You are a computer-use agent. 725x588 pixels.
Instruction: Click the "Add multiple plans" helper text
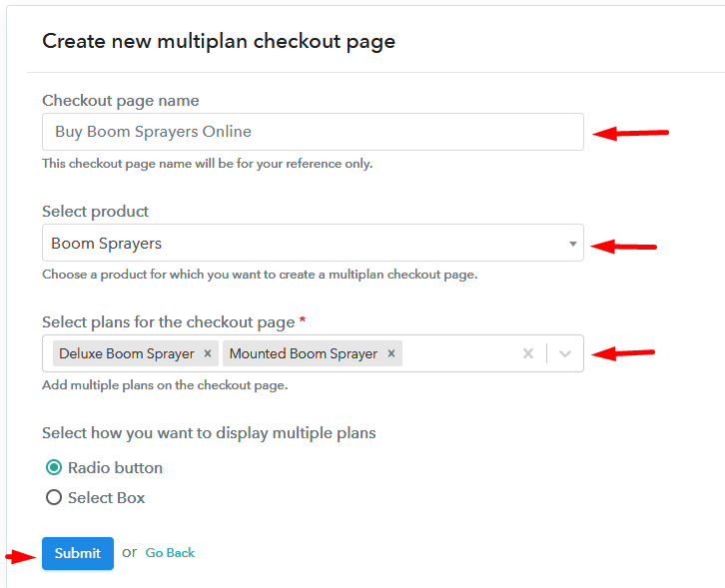[x=165, y=385]
